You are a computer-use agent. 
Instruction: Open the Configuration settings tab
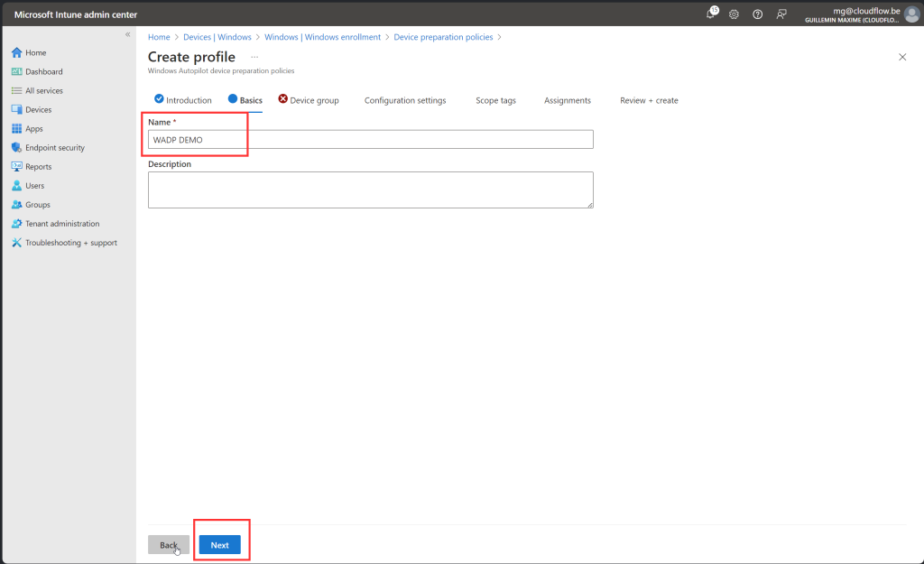[x=405, y=100]
